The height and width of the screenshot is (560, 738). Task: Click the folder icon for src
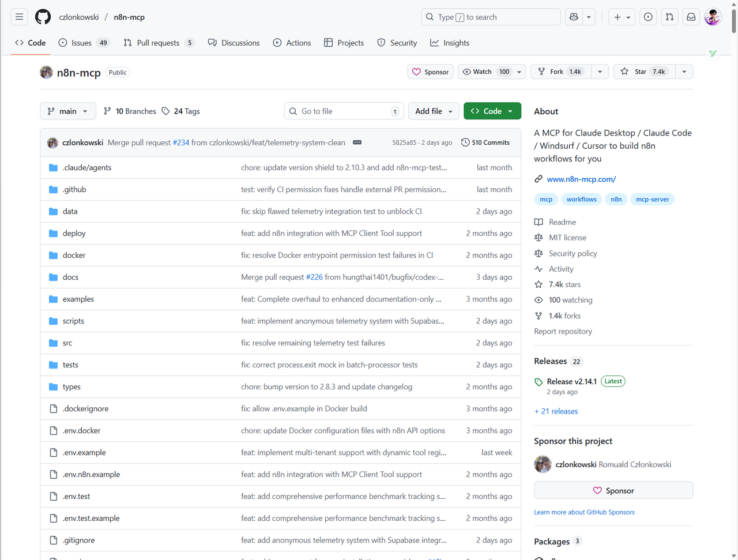[54, 343]
